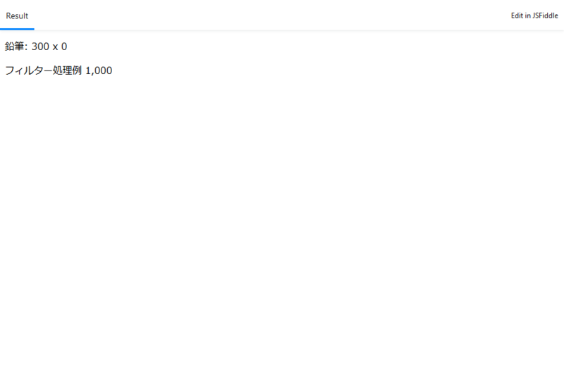
Task: Switch to the Result tab
Action: 17,16
